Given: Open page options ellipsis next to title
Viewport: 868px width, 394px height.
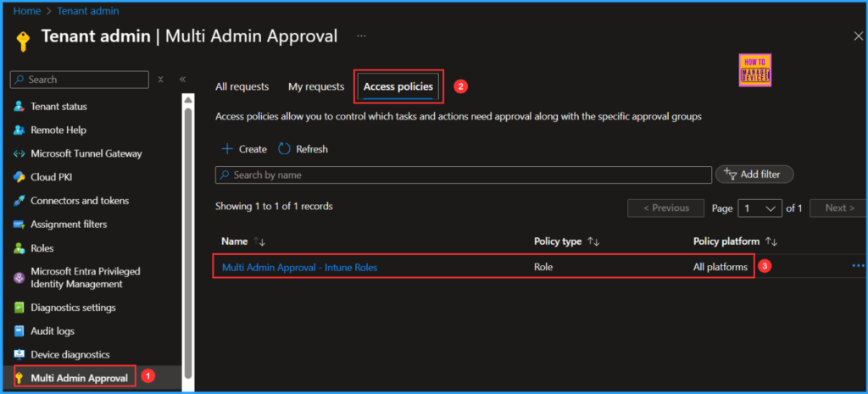Looking at the screenshot, I should pos(361,36).
